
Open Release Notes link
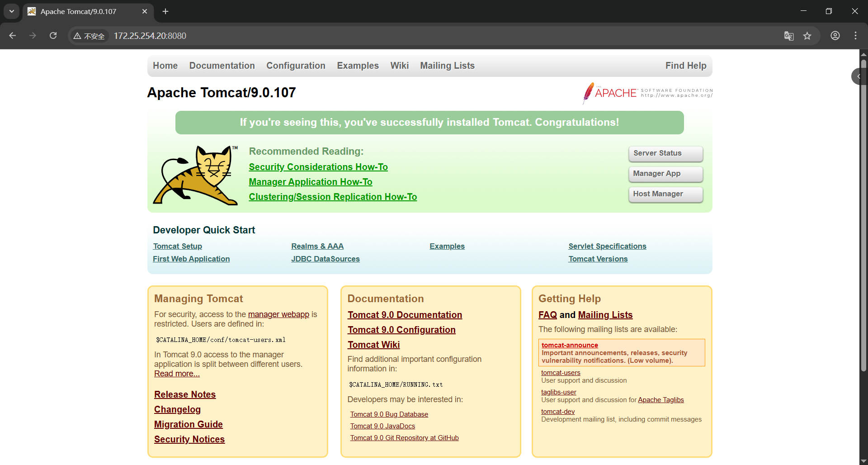185,394
